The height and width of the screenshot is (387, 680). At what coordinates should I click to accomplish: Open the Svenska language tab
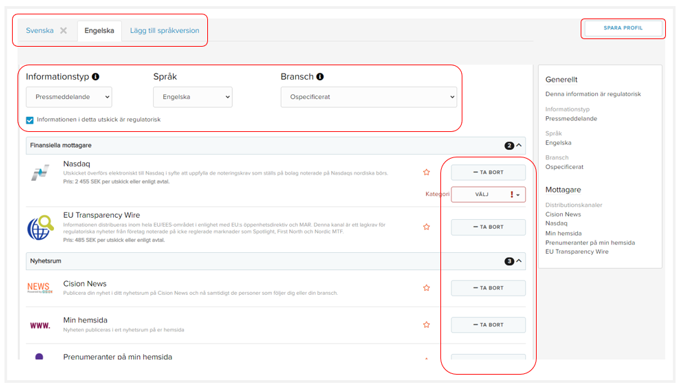click(x=39, y=30)
